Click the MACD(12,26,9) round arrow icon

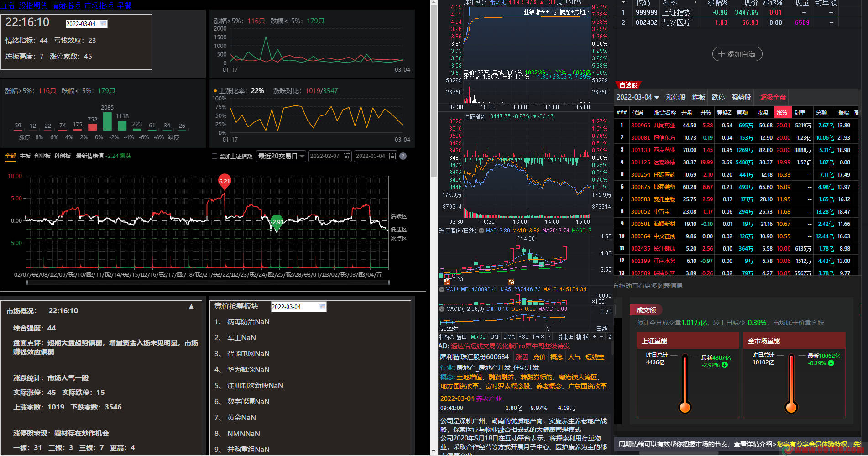442,309
